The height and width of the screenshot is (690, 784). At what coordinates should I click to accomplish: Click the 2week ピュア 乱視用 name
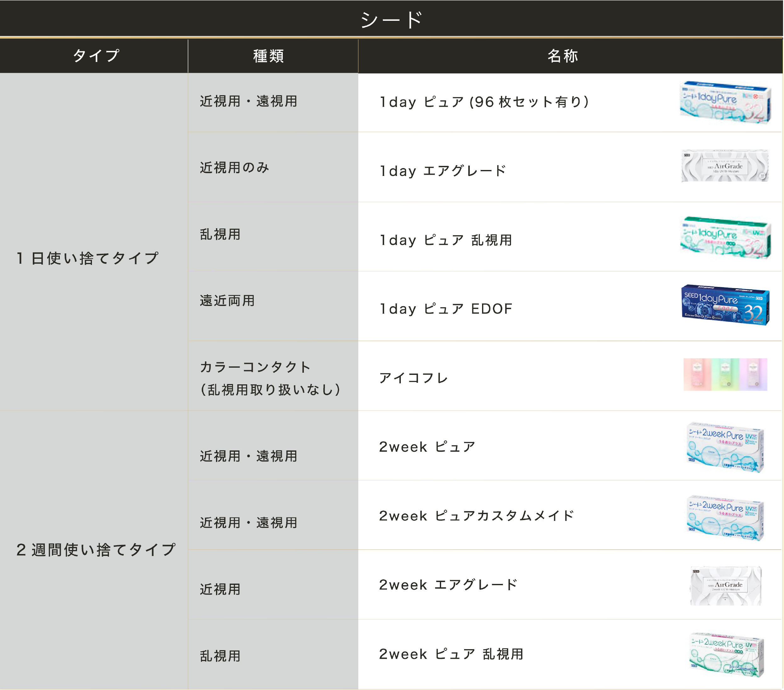coord(452,654)
